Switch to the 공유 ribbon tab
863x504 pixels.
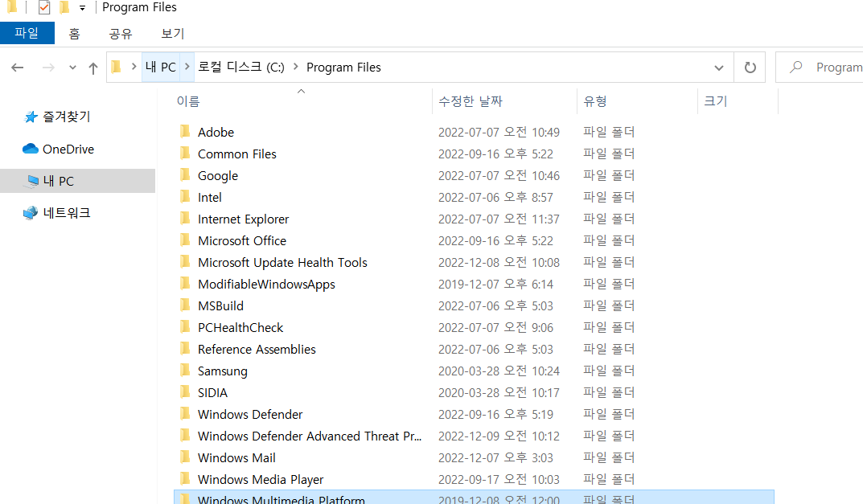click(121, 34)
